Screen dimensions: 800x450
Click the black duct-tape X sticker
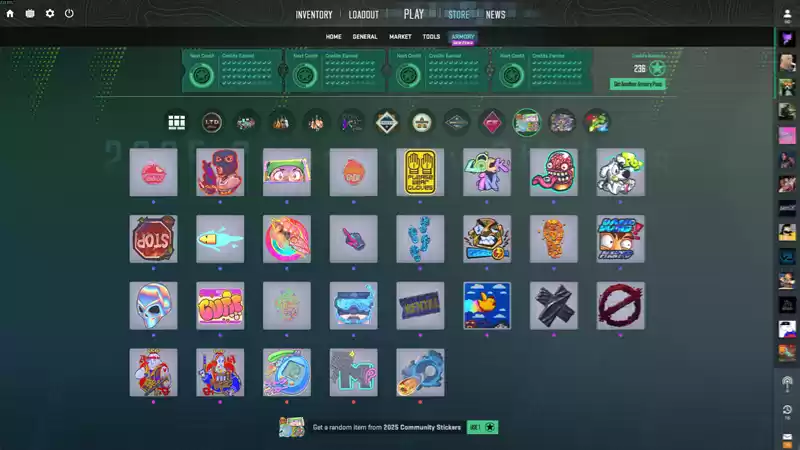(x=554, y=305)
